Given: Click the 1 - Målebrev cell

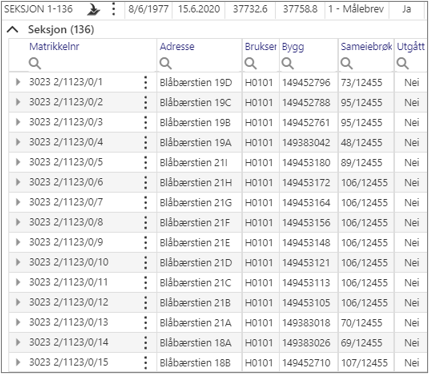Looking at the screenshot, I should (356, 9).
